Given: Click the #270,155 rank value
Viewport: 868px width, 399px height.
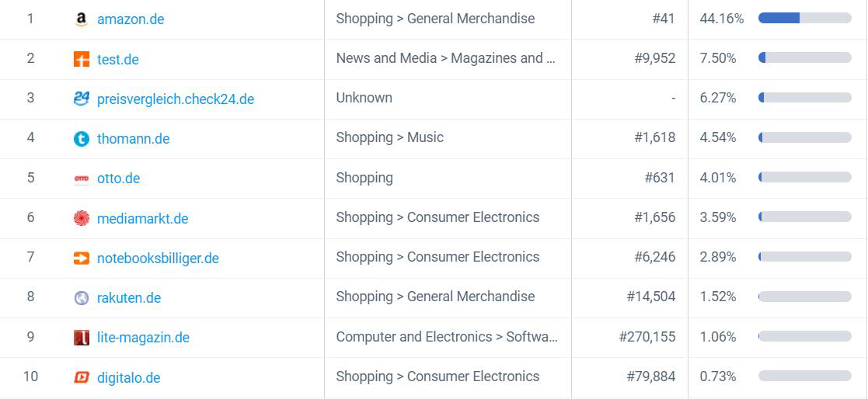Looking at the screenshot, I should [x=647, y=337].
